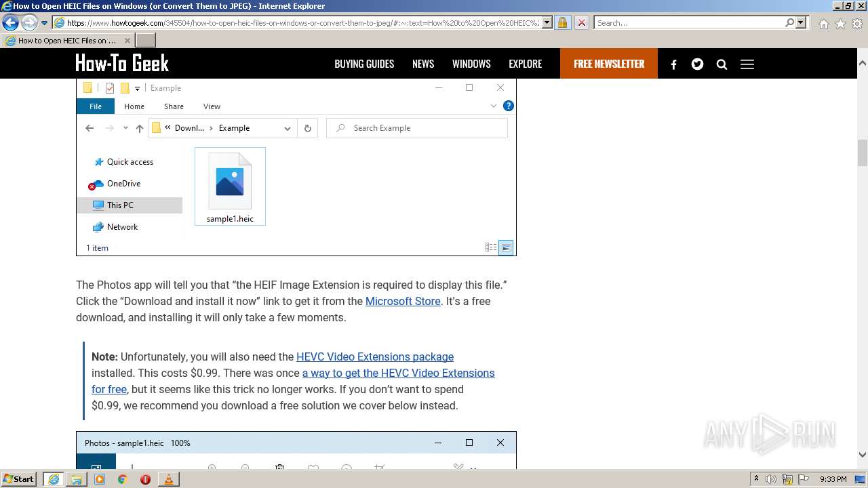Viewport: 868px width, 488px height.
Task: Open the Explore menu item
Action: click(x=526, y=64)
